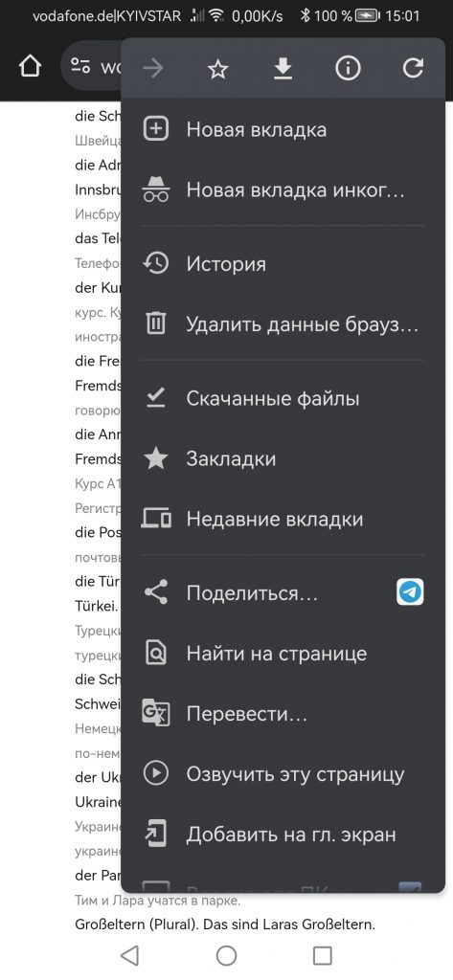The width and height of the screenshot is (453, 980).
Task: Select Найти на странице option
Action: [x=283, y=654]
